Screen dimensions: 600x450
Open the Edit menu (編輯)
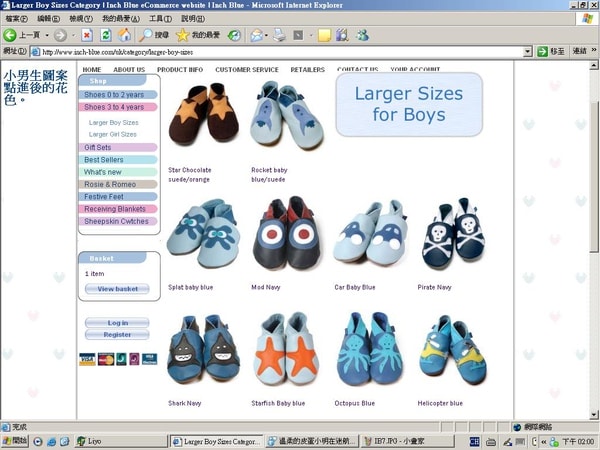coord(49,18)
